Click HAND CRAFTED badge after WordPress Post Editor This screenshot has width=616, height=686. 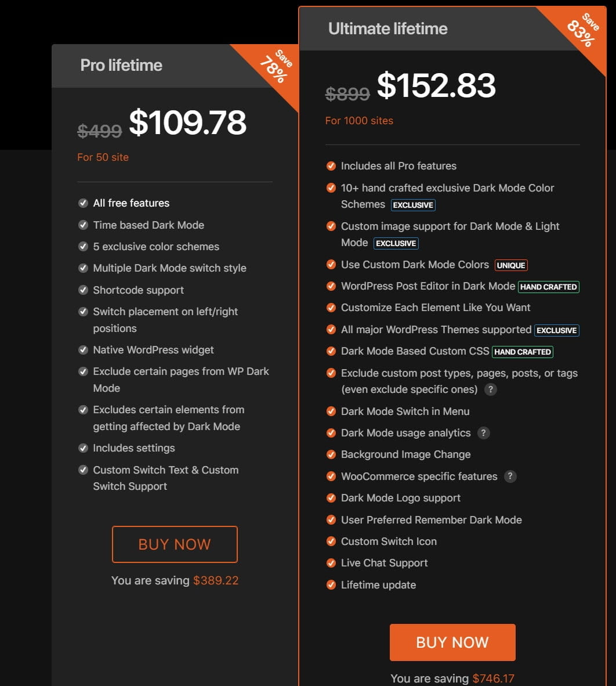pyautogui.click(x=548, y=287)
